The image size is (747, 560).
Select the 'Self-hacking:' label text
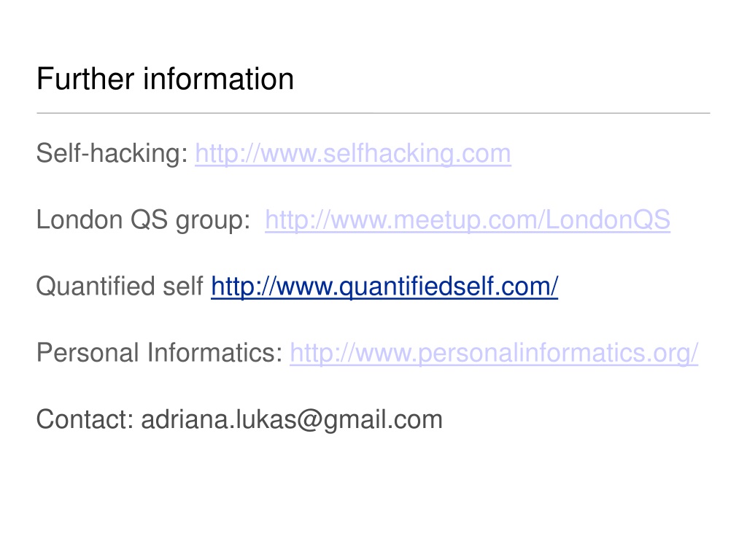(112, 153)
